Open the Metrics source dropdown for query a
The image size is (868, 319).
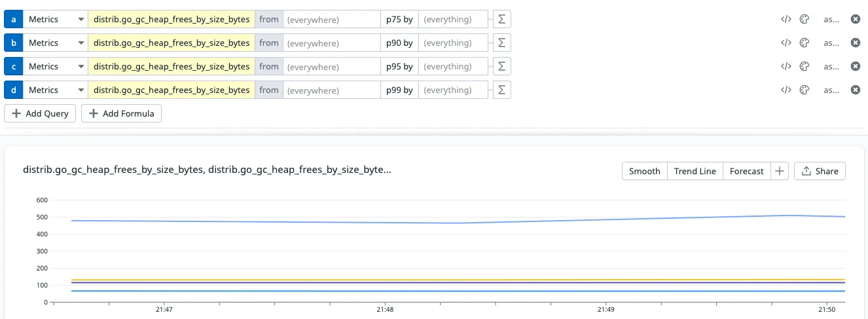pos(56,20)
